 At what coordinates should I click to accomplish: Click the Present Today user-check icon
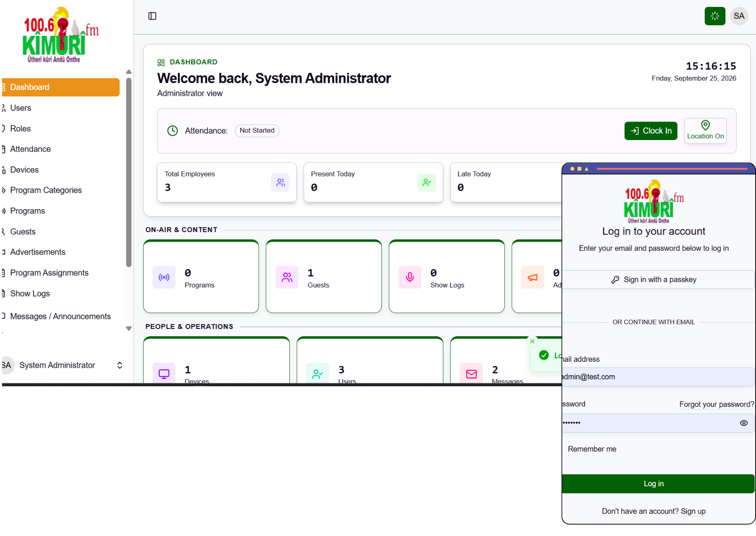click(427, 182)
